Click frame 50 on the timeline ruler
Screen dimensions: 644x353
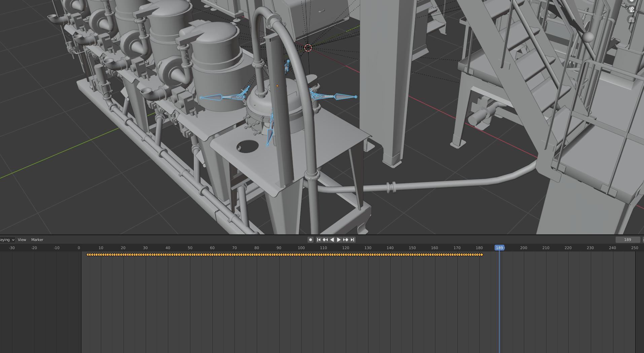coord(190,248)
